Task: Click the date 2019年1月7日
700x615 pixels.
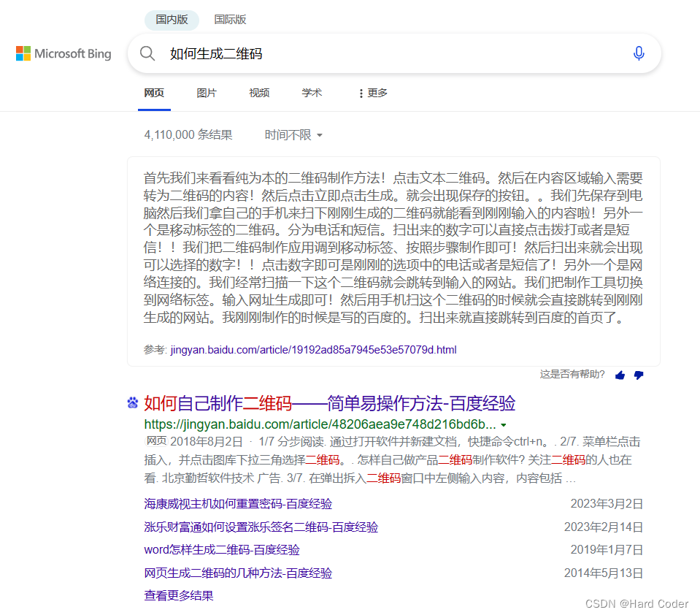Action: point(607,550)
